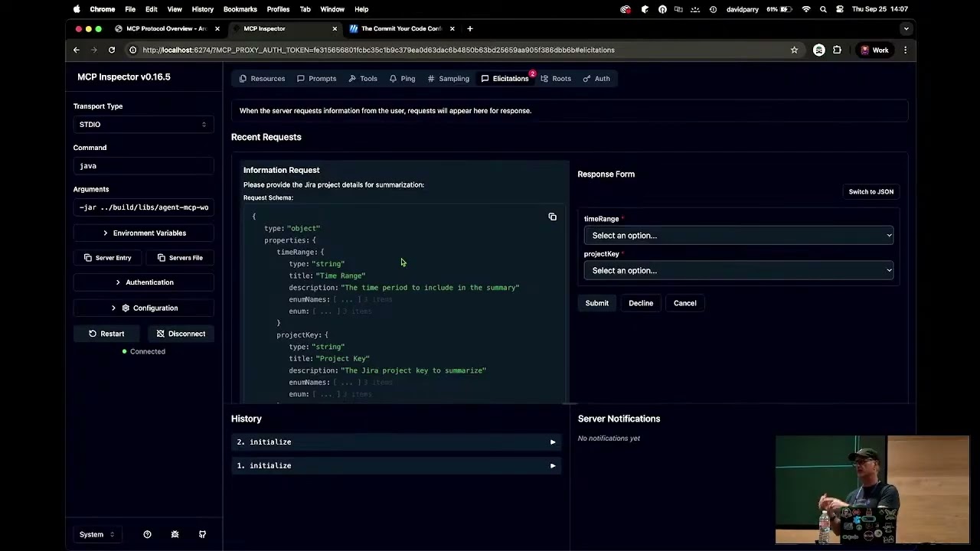Expand history entry 2. initialize

(397, 442)
